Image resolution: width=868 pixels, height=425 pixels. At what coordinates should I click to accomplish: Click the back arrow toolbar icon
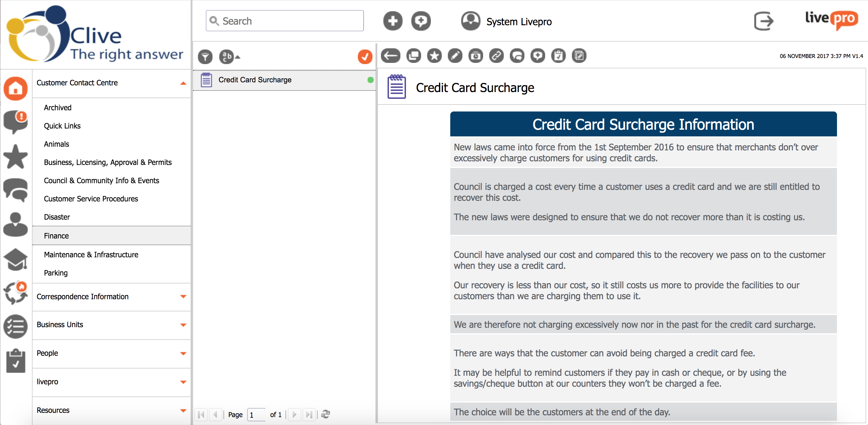(x=391, y=56)
